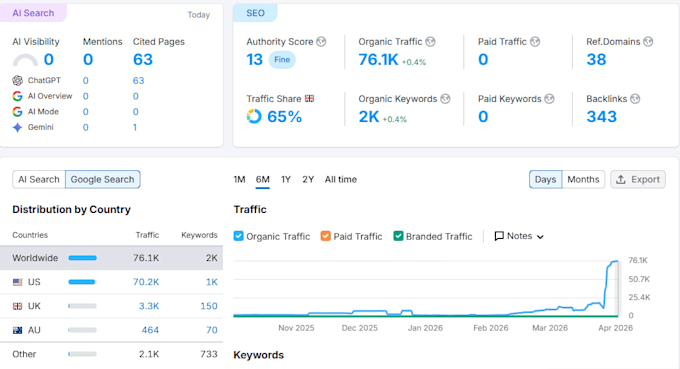Click the Authority Score info icon
The height and width of the screenshot is (369, 680).
pos(321,42)
